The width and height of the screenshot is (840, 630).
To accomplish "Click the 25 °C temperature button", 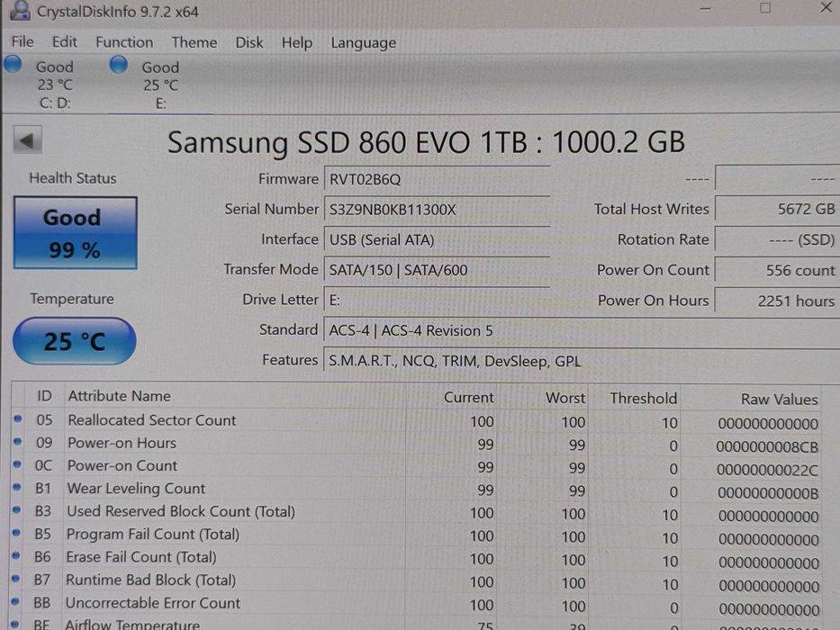I will (x=75, y=341).
